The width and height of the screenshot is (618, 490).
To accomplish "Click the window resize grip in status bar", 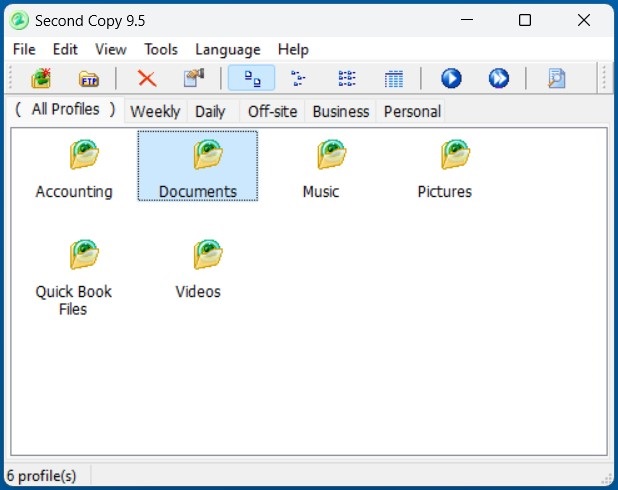I will click(x=607, y=479).
